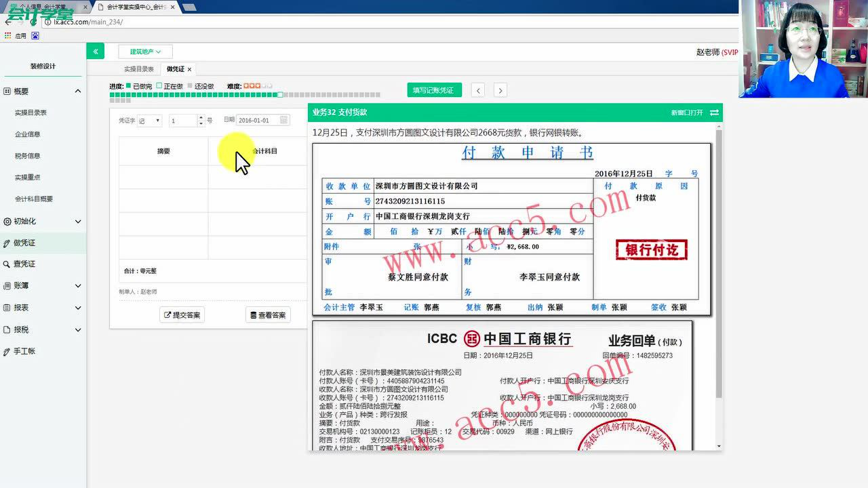Click the 摘要 column header
The height and width of the screenshot is (488, 868).
(163, 151)
